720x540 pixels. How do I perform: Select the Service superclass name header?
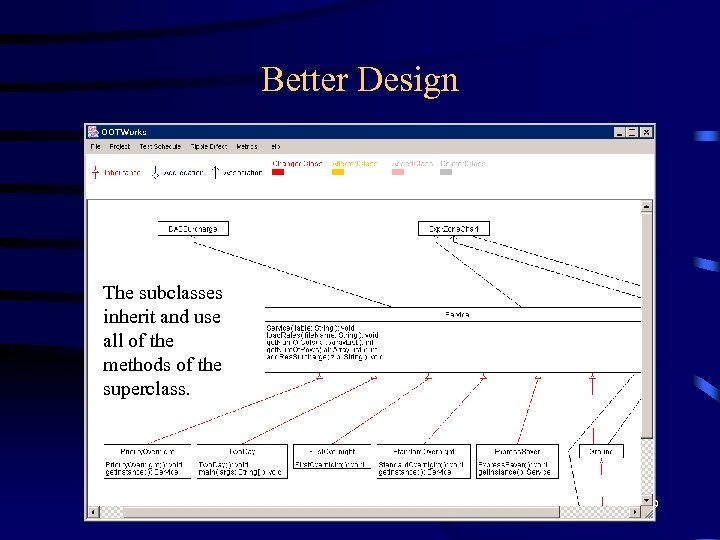point(453,315)
